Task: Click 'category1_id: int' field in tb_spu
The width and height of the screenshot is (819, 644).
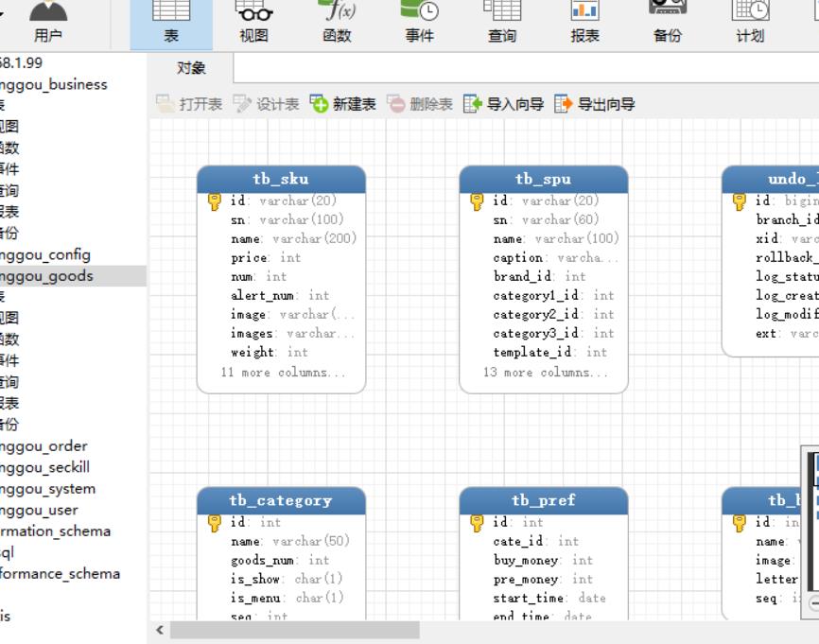Action: 553,296
